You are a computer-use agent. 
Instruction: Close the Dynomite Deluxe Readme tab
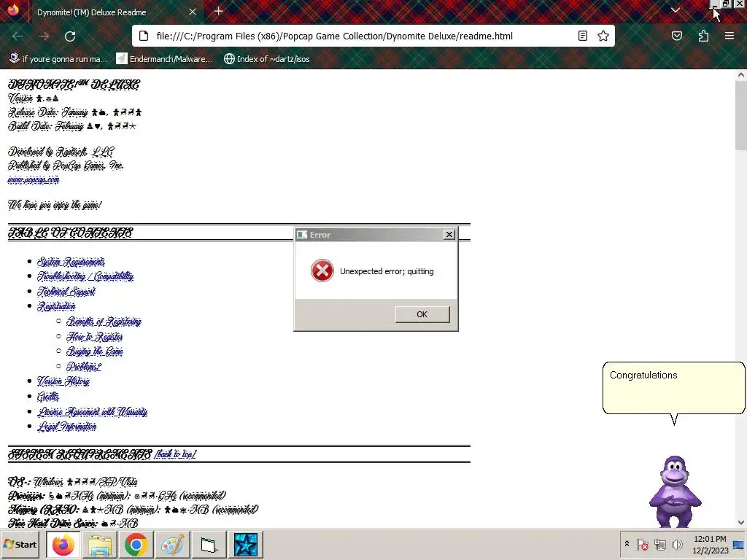tap(193, 12)
